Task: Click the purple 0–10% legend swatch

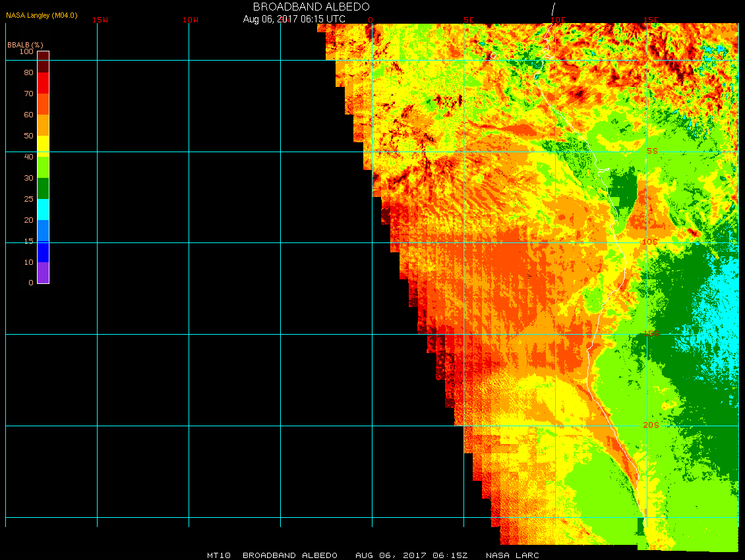Action: (43, 273)
